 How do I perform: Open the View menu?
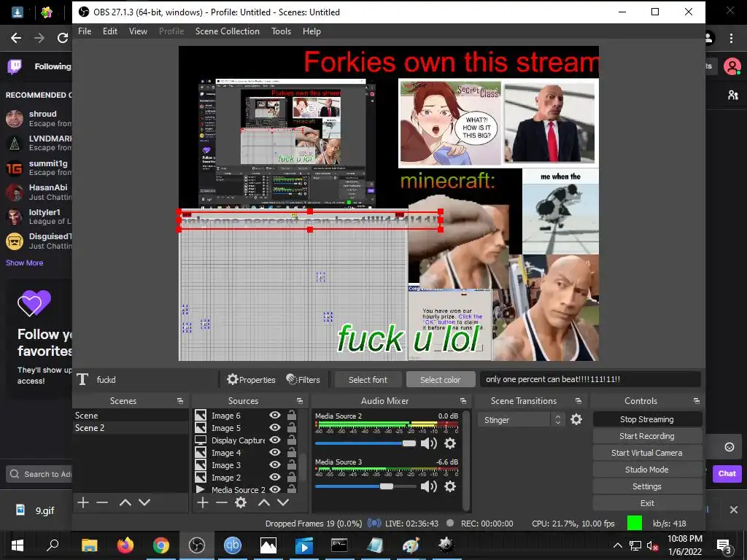click(x=138, y=31)
